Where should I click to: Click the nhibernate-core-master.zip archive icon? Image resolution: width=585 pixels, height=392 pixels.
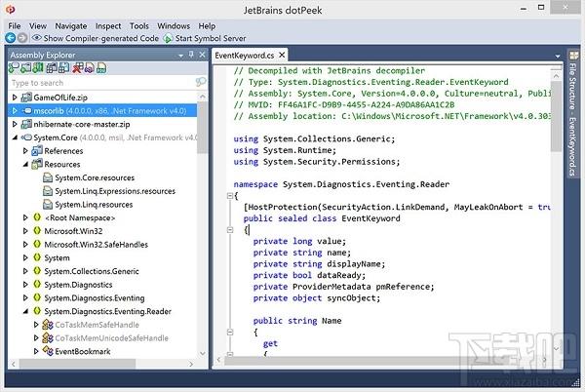pos(26,124)
